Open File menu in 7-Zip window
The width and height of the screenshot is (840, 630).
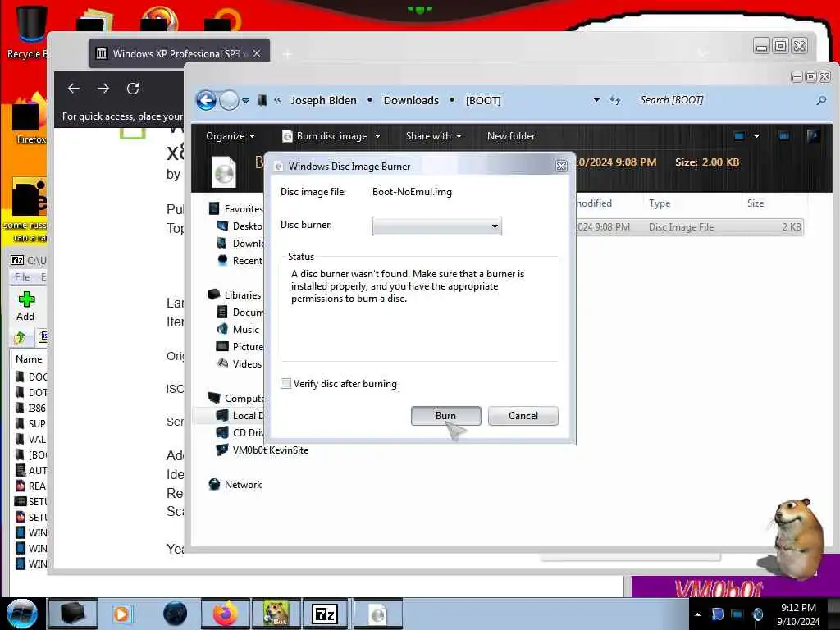(22, 277)
